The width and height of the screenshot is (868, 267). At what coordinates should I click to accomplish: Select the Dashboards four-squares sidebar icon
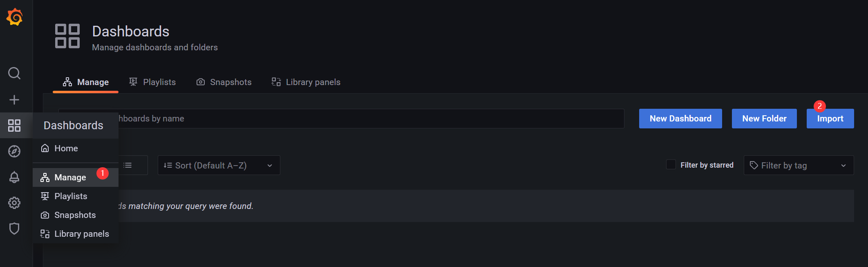[14, 126]
